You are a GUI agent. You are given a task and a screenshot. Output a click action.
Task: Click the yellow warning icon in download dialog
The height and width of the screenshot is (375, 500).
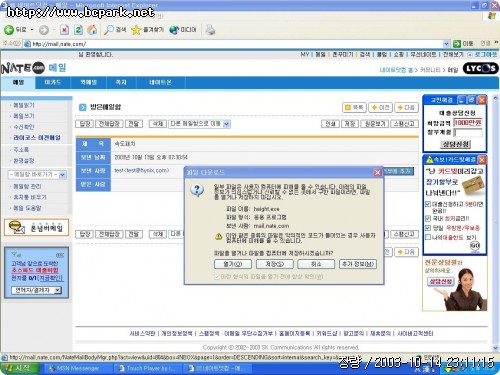coord(218,236)
